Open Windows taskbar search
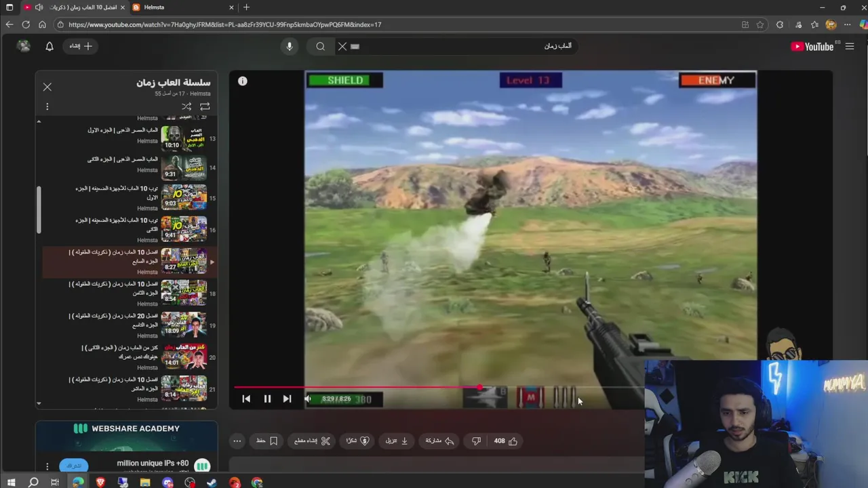 click(x=33, y=483)
